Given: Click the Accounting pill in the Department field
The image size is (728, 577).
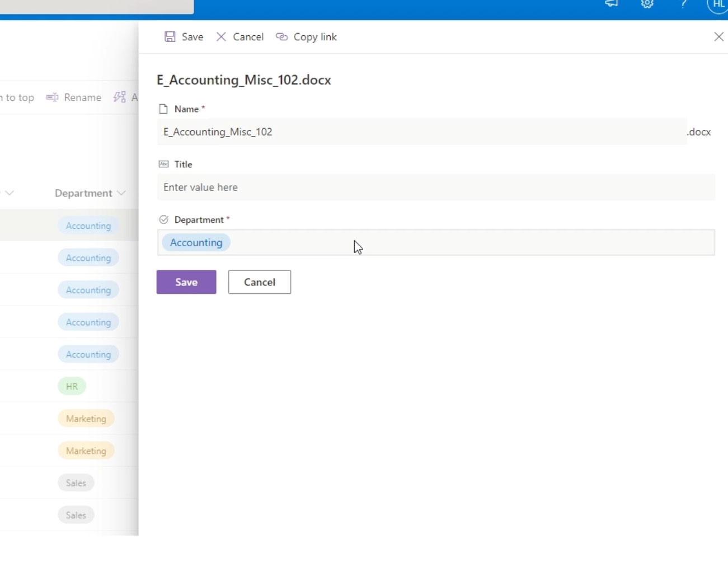Looking at the screenshot, I should click(196, 243).
